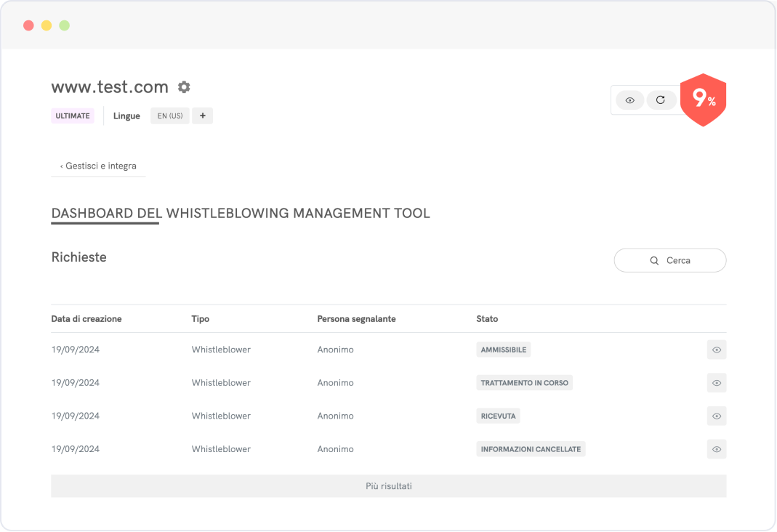View details of the AMMISSIBILE request

(x=716, y=350)
